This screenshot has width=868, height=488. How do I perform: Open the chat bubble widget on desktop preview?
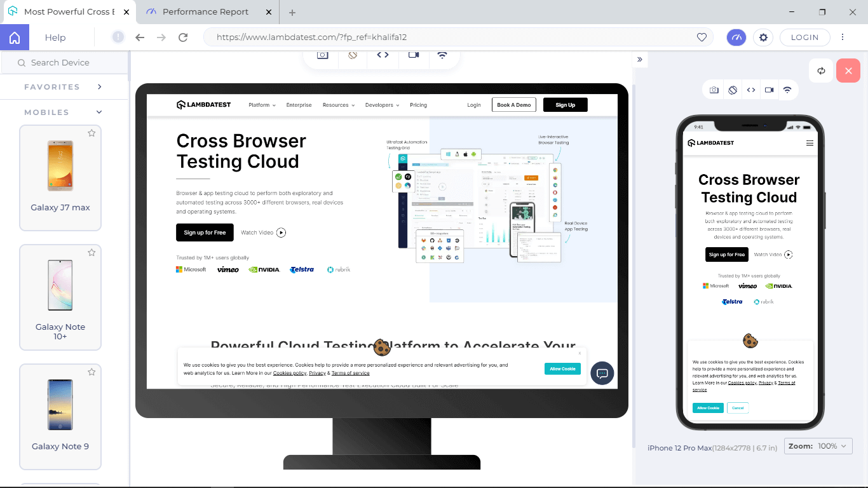(x=602, y=373)
